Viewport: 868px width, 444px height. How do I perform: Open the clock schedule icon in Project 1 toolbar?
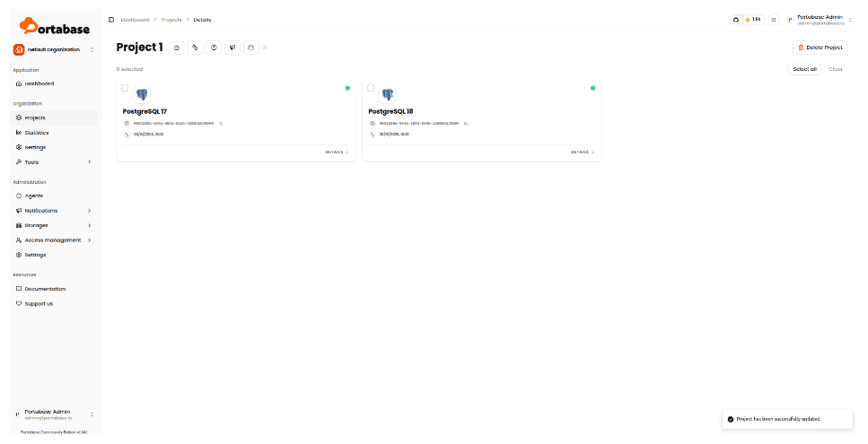[214, 48]
